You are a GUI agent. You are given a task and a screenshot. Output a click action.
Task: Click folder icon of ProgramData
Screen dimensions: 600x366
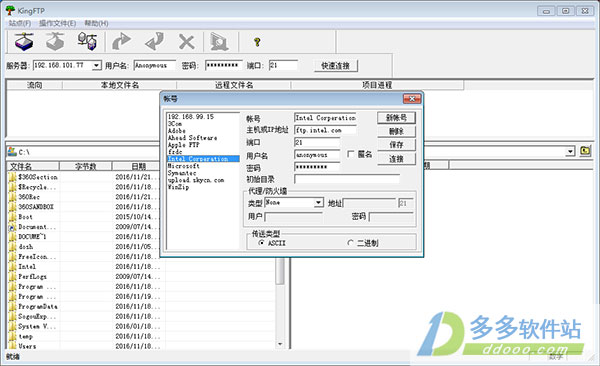pos(12,306)
